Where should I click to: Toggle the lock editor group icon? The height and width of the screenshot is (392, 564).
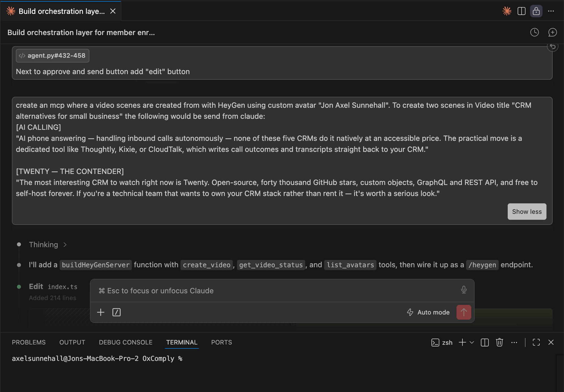click(x=536, y=11)
